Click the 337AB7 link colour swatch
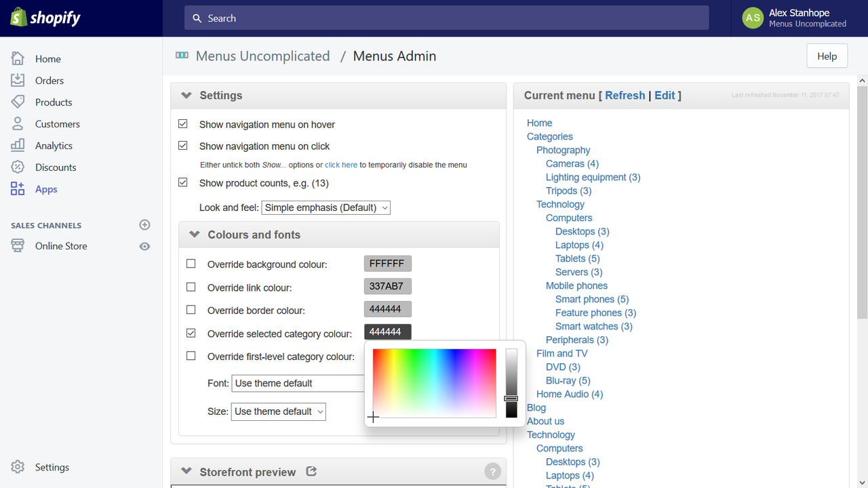 388,287
